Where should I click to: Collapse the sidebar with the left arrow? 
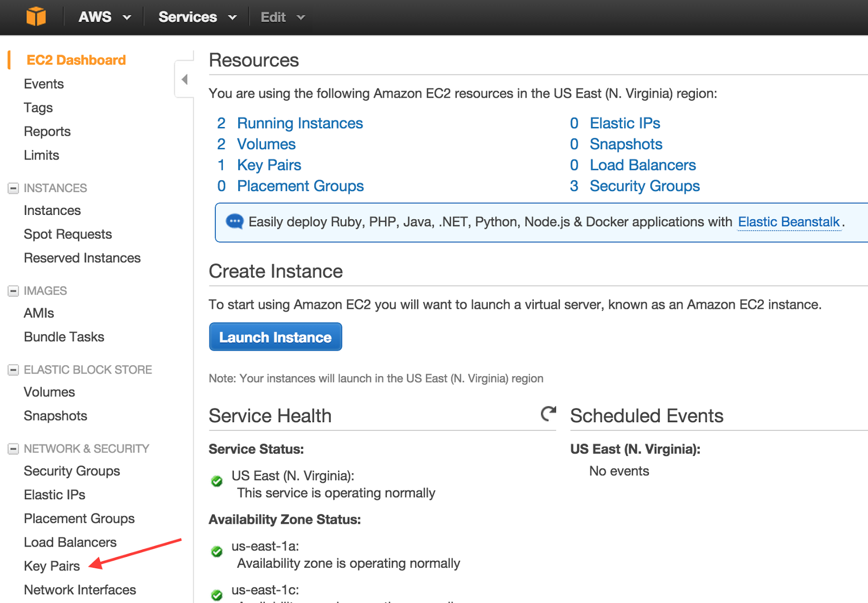tap(184, 80)
